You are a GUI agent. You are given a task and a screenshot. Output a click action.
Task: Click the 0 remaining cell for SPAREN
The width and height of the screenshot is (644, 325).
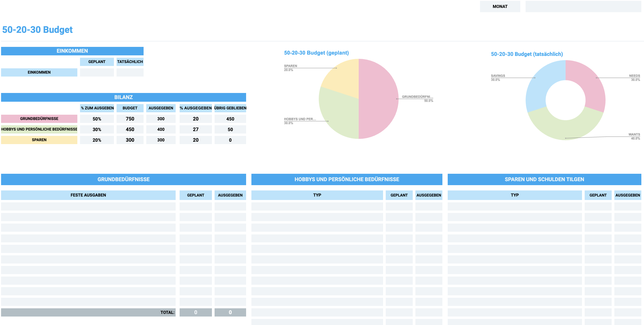pyautogui.click(x=230, y=140)
